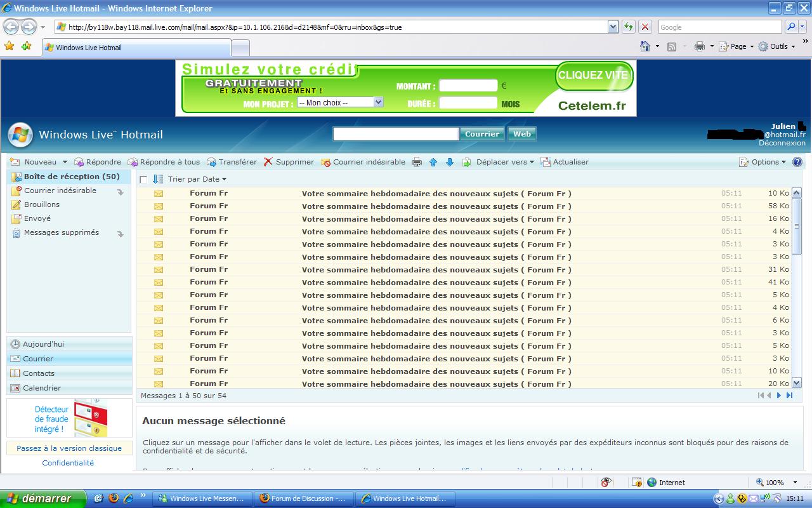The height and width of the screenshot is (508, 812).
Task: Open Hotmail help via the question mark icon
Action: click(x=797, y=162)
